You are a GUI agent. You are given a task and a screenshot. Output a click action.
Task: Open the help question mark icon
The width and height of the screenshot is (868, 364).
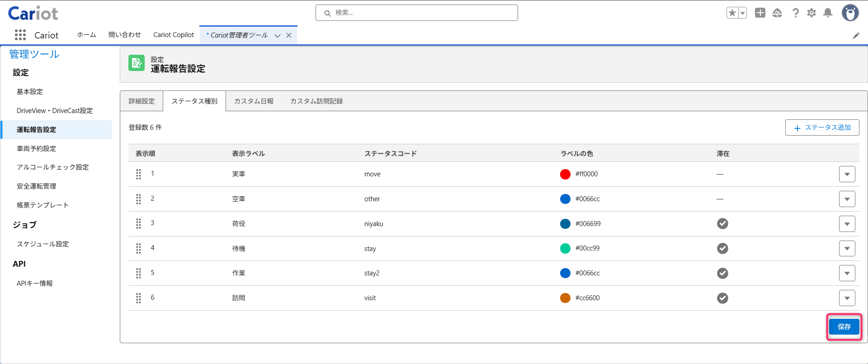tap(795, 13)
